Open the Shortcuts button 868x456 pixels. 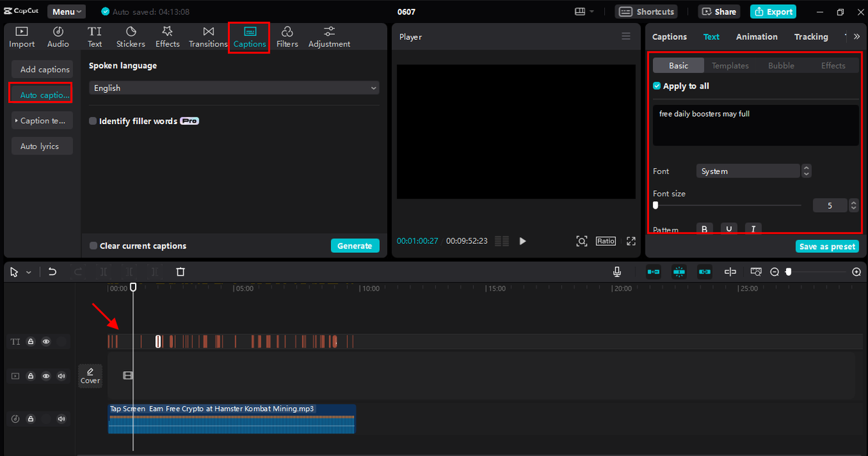tap(646, 12)
